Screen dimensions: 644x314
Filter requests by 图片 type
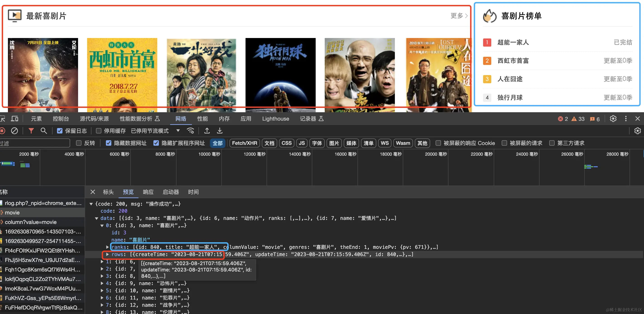(x=334, y=143)
